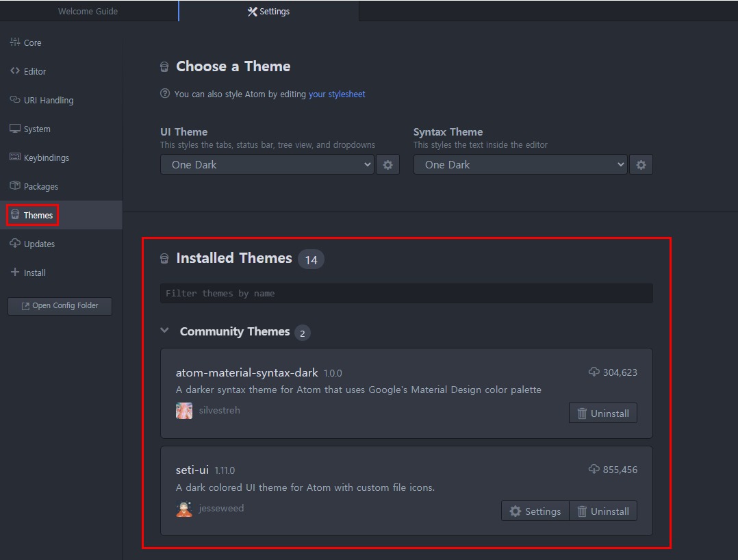Click the atom-material-syntax-dark description text
The width and height of the screenshot is (738, 560).
[359, 390]
